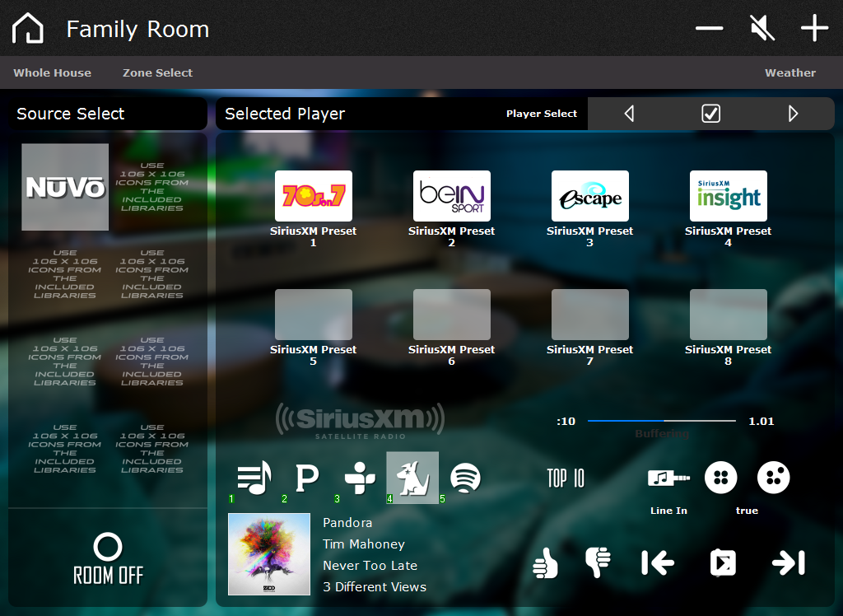Select next player with right arrow
Screen dimensions: 843x616
pyautogui.click(x=793, y=114)
